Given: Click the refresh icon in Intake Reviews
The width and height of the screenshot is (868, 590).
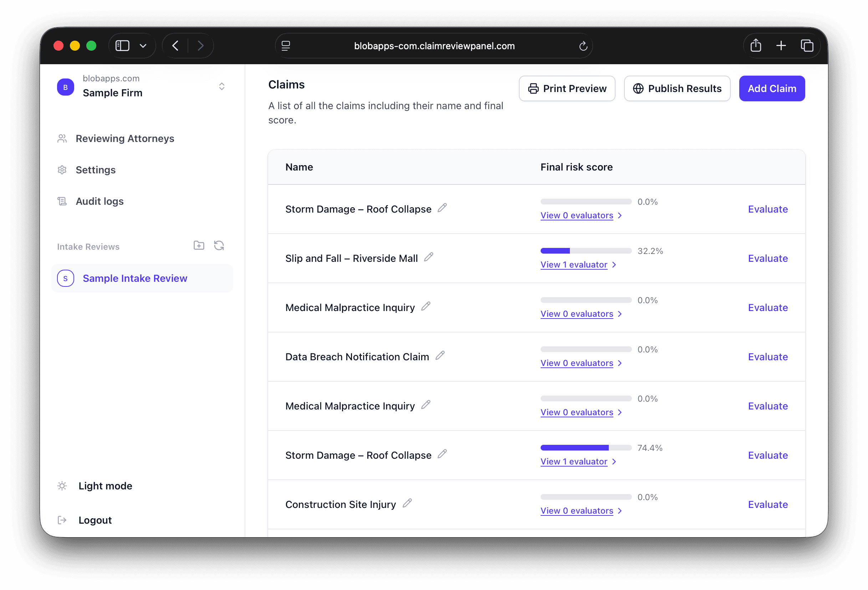Looking at the screenshot, I should 219,245.
